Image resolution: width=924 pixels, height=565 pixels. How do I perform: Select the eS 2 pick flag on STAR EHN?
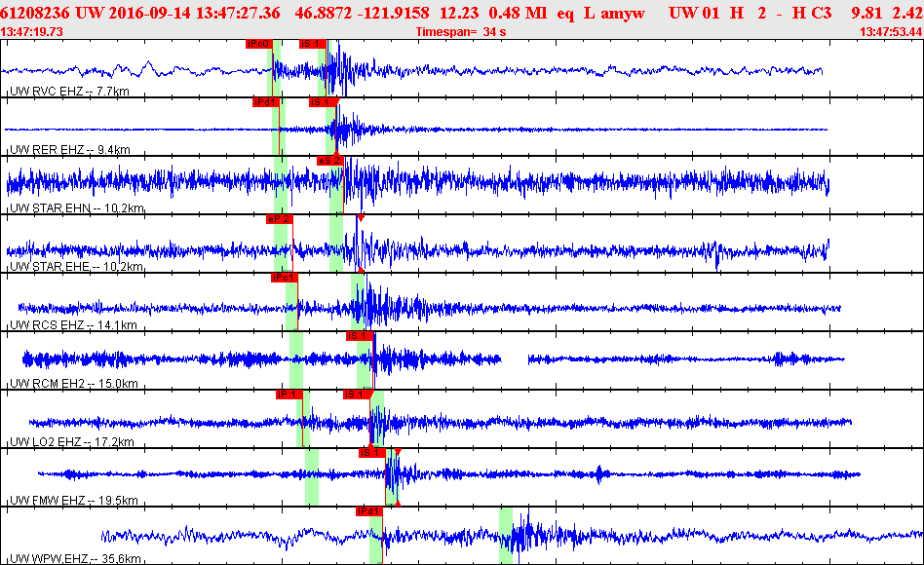click(x=330, y=161)
